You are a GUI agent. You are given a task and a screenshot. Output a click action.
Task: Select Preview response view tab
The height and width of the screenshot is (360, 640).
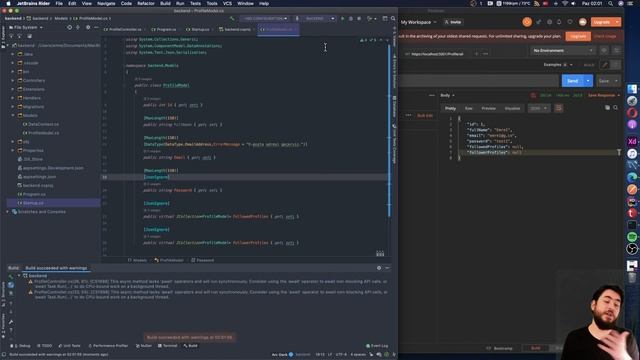pos(488,108)
